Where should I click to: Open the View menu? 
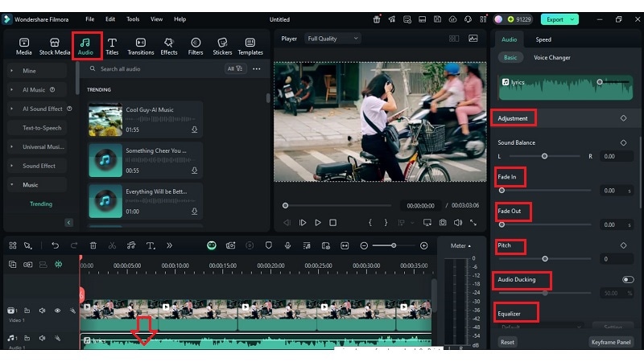pos(156,19)
